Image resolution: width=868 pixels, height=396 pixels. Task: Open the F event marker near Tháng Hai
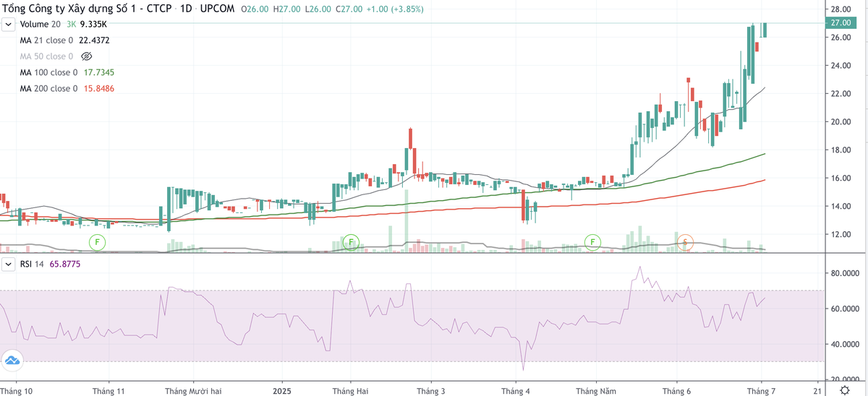coord(351,241)
